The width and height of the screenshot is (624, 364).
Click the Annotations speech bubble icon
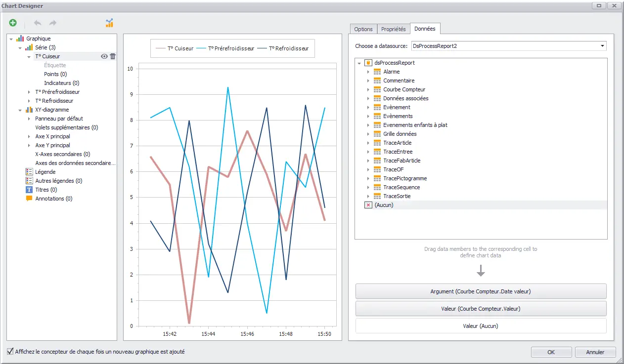tap(29, 199)
